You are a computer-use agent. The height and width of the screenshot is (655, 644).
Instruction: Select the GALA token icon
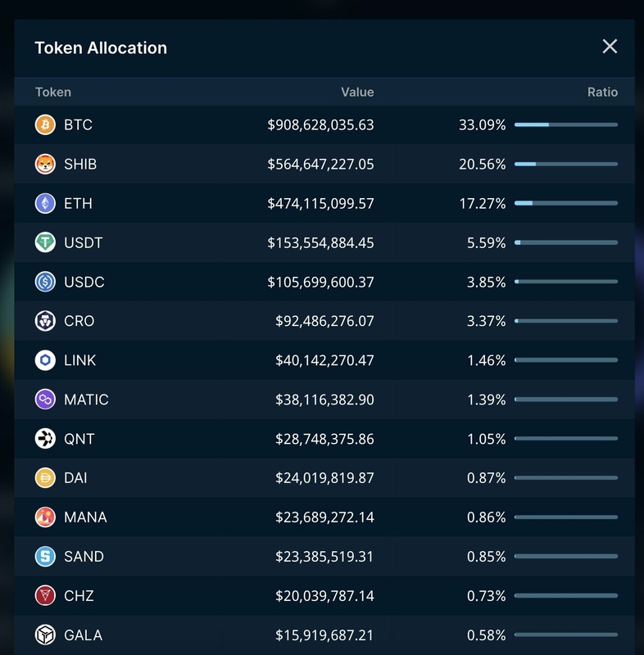(x=45, y=635)
